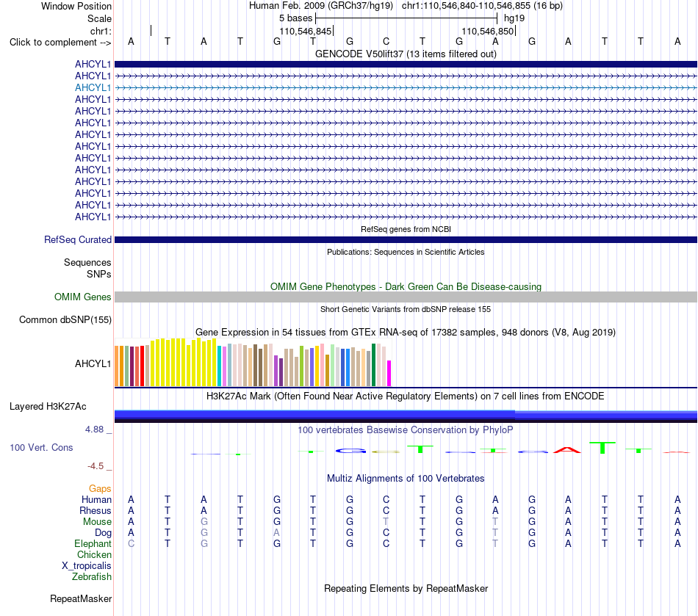Select the "Zebrafish" alignment row label

(x=92, y=577)
